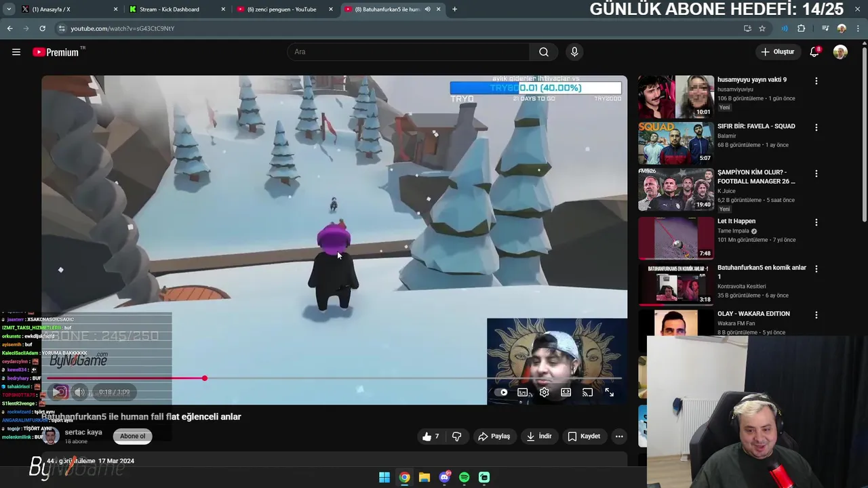Screen dimensions: 868x488
Task: Toggle subtitles in the video player
Action: click(x=523, y=392)
